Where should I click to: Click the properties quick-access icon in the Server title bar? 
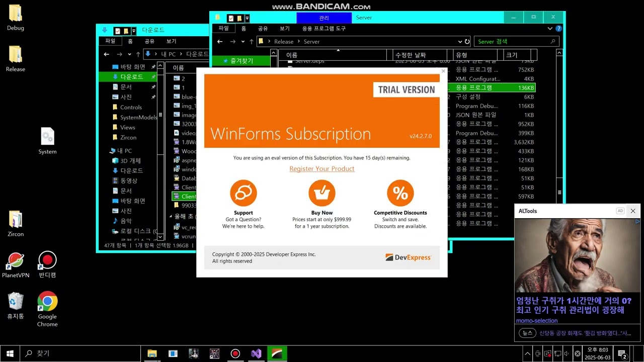coord(231,18)
